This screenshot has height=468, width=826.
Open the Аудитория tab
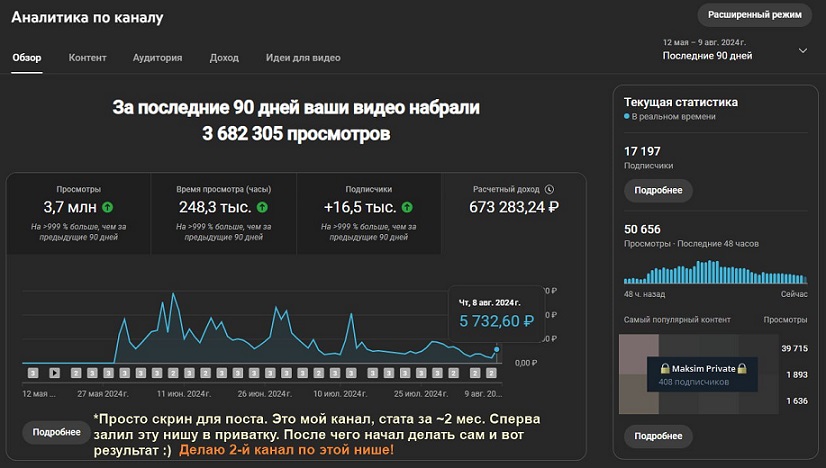pos(157,58)
